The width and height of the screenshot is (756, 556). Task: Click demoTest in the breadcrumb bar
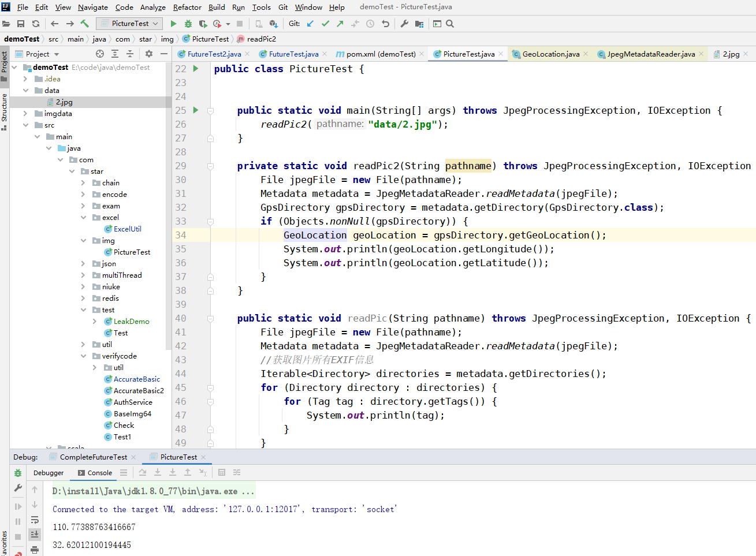[21, 39]
